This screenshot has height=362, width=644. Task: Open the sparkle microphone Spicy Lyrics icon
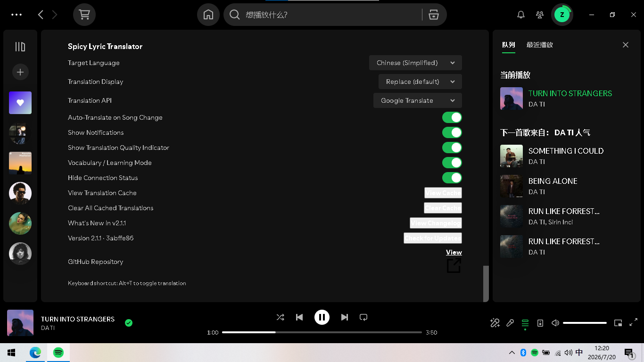[495, 323]
